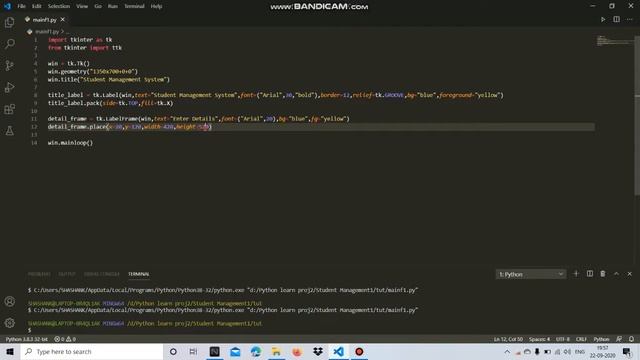Switch to the Problems panel tab

click(39, 274)
